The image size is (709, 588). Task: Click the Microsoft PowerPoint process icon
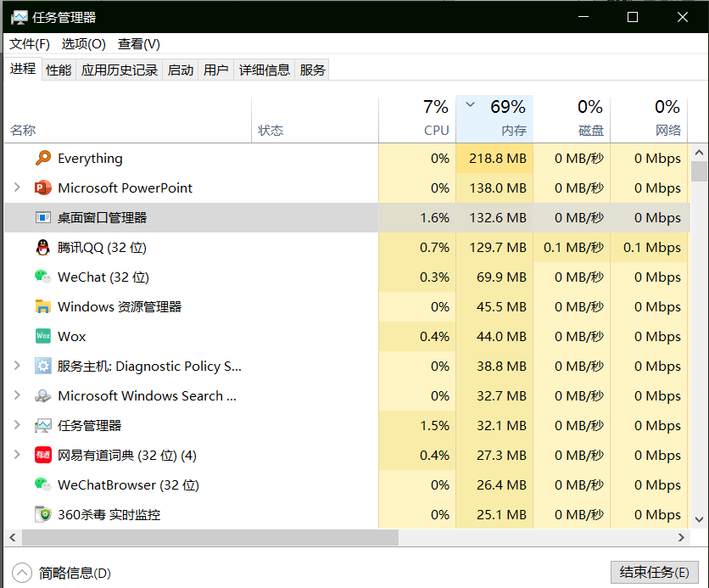[x=43, y=188]
